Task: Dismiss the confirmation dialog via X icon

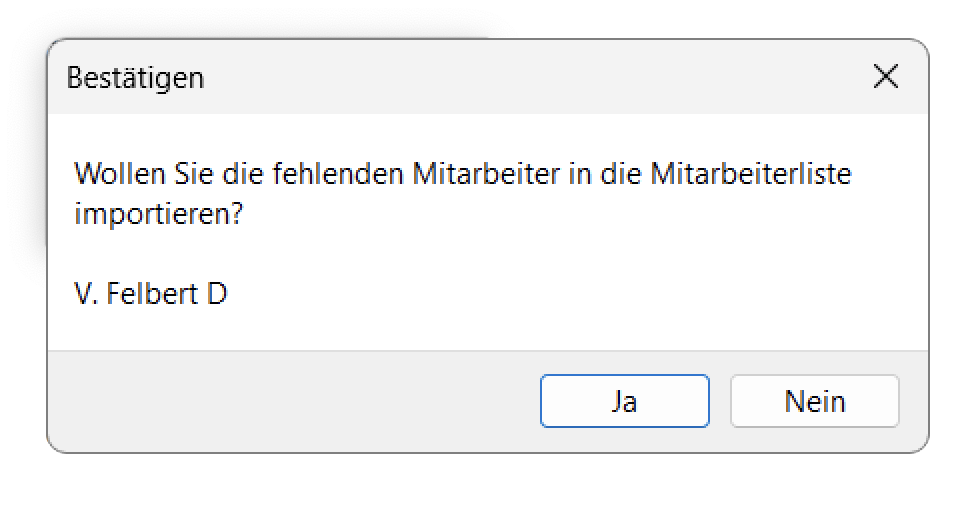Action: [x=885, y=77]
